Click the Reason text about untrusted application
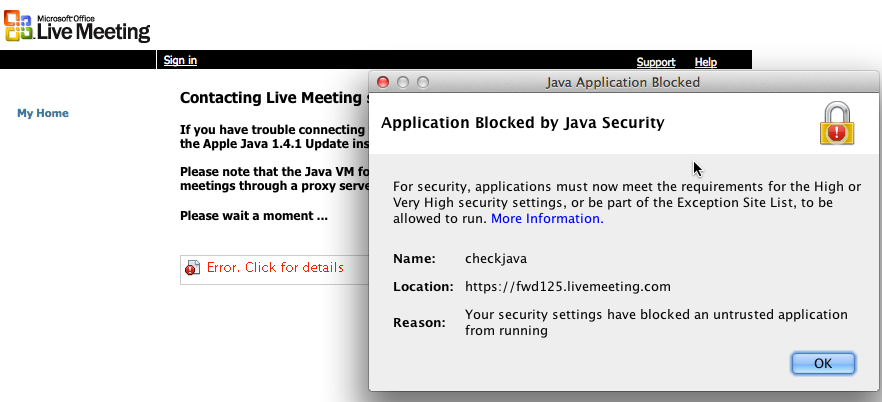The image size is (882, 402). coord(656,322)
